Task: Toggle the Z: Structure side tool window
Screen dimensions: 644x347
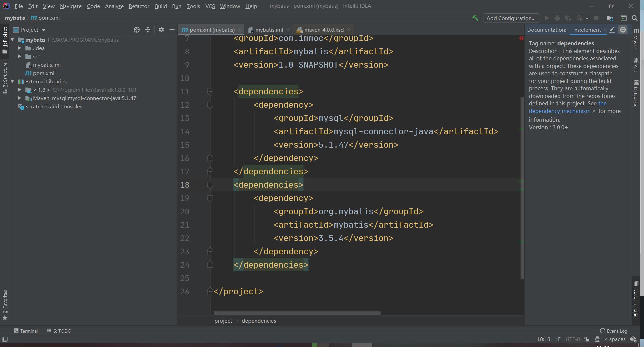Action: coord(5,78)
